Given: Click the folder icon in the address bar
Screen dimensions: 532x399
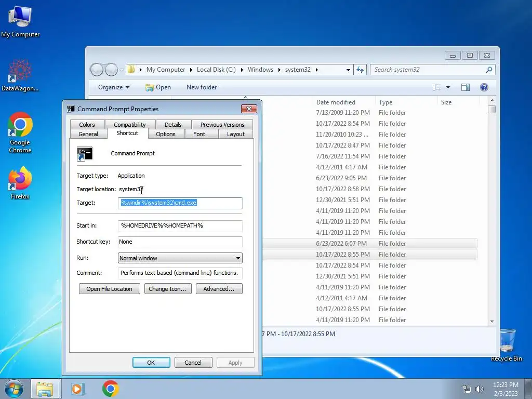Looking at the screenshot, I should 131,70.
